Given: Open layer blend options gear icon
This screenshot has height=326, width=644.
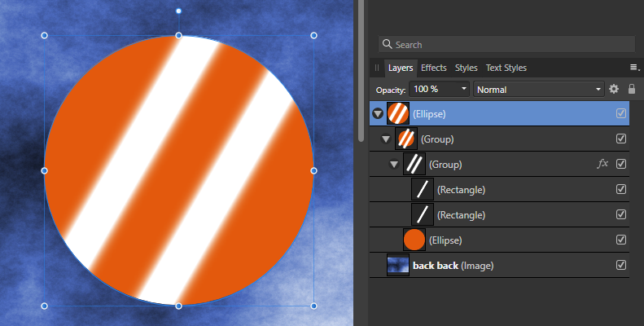Looking at the screenshot, I should pyautogui.click(x=614, y=89).
